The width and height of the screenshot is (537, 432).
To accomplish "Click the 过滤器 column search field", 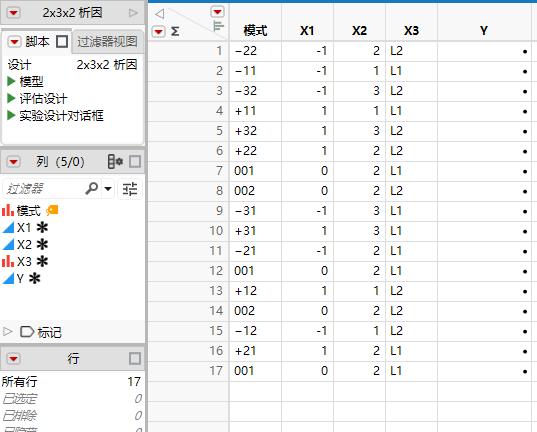I will click(44, 189).
